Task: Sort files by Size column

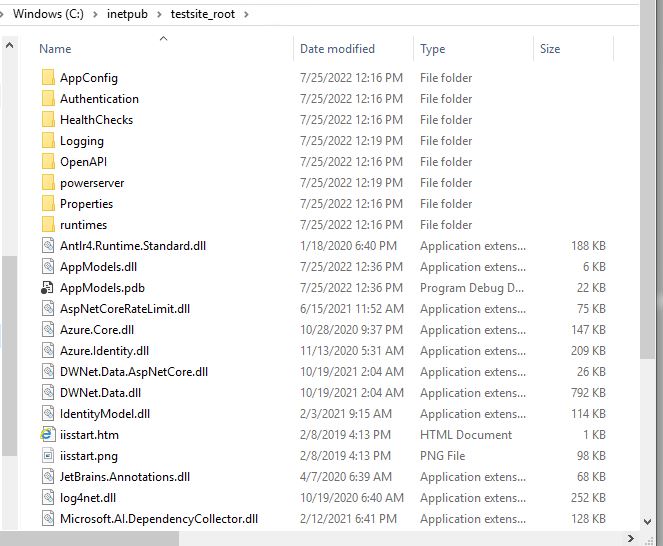Action: coord(550,49)
